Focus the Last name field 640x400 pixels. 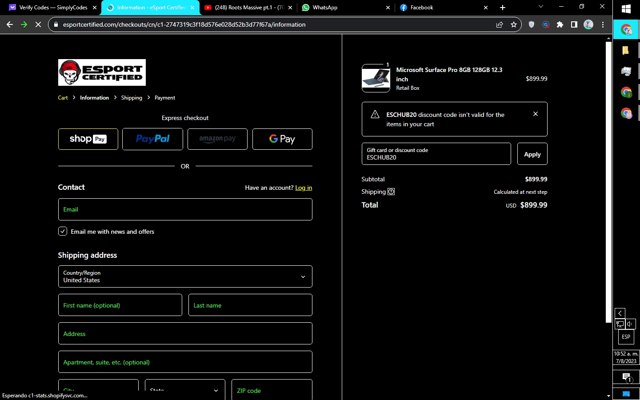[x=250, y=305]
